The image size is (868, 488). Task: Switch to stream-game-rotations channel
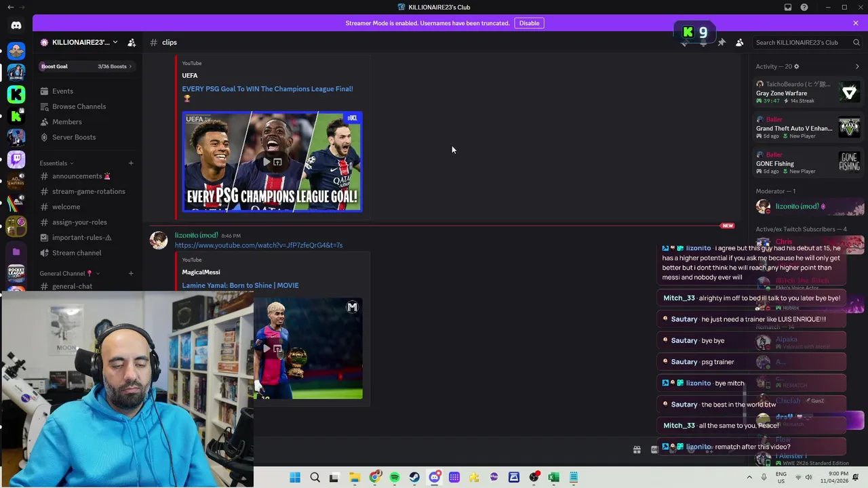(x=88, y=191)
